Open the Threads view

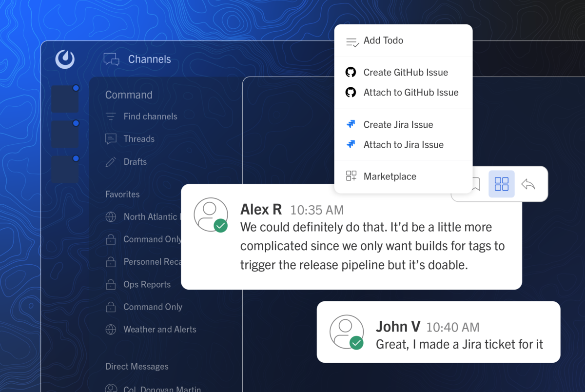(x=139, y=139)
